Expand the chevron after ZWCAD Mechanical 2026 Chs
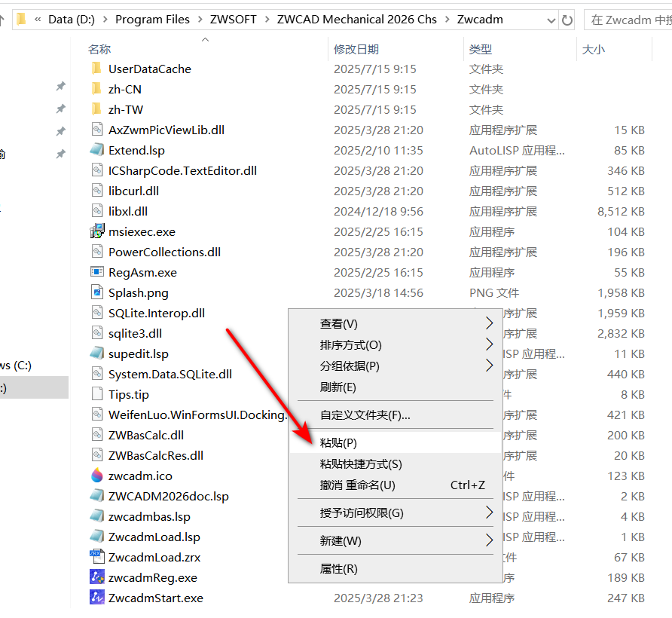The image size is (672, 618). [447, 20]
